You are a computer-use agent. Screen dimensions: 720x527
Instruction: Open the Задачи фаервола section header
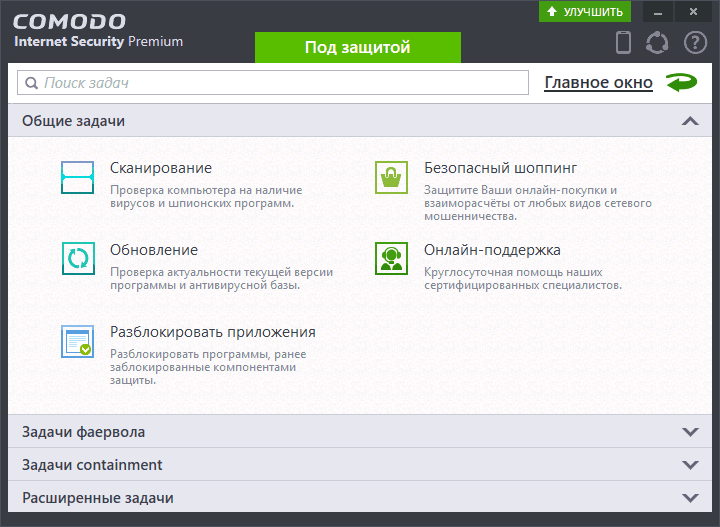click(360, 432)
